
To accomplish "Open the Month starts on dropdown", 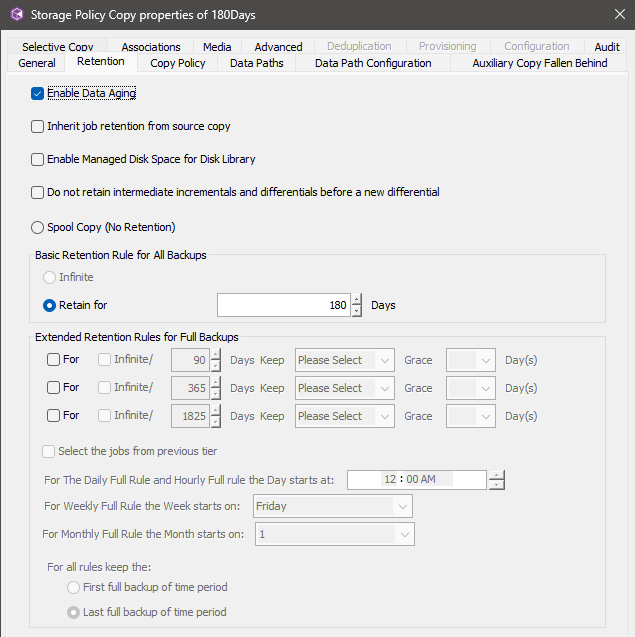I will 334,534.
